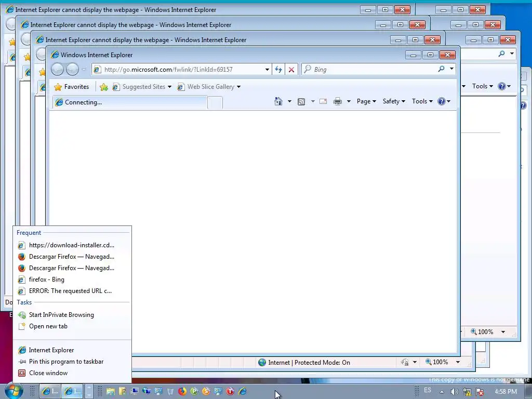
Task: Open Favorites with the star button
Action: [x=72, y=87]
